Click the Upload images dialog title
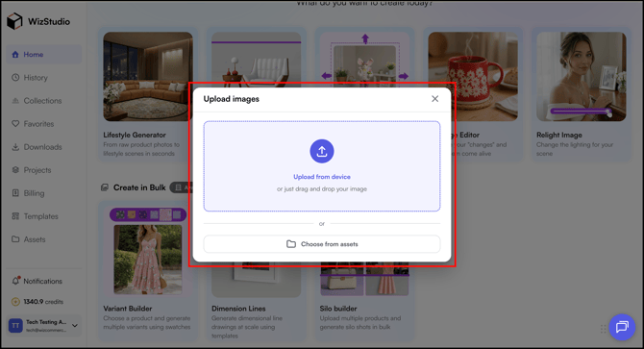The image size is (644, 349). 232,99
